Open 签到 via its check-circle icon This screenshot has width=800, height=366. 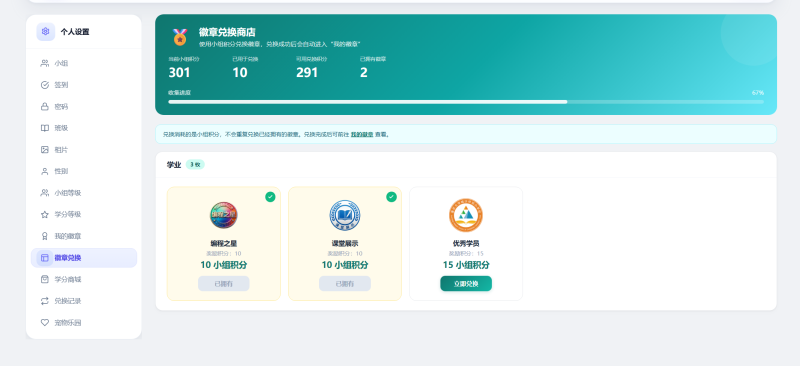click(45, 85)
